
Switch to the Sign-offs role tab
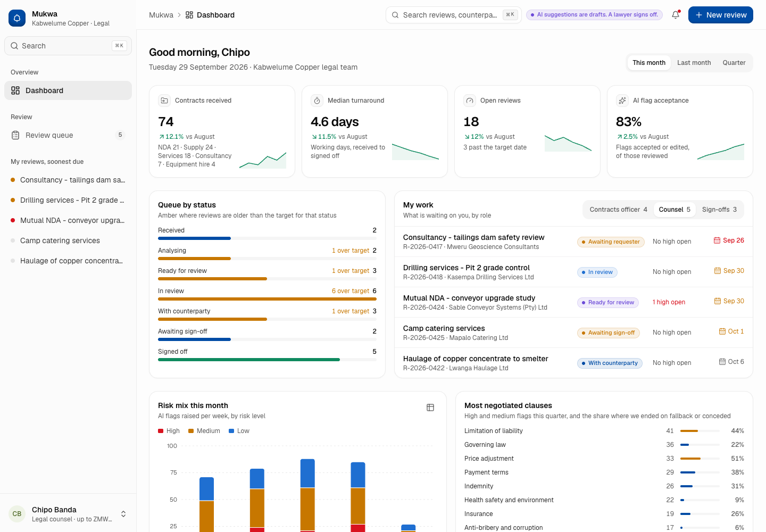coord(719,210)
